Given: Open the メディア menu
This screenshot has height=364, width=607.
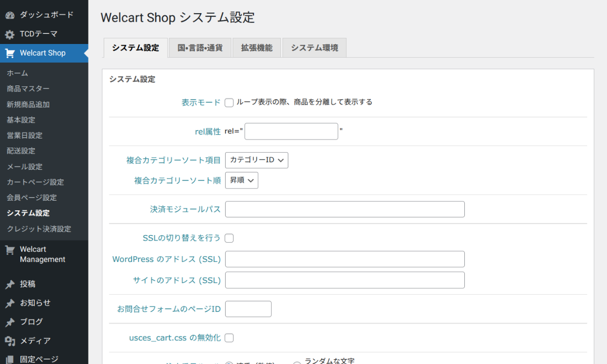Looking at the screenshot, I should coord(44,341).
